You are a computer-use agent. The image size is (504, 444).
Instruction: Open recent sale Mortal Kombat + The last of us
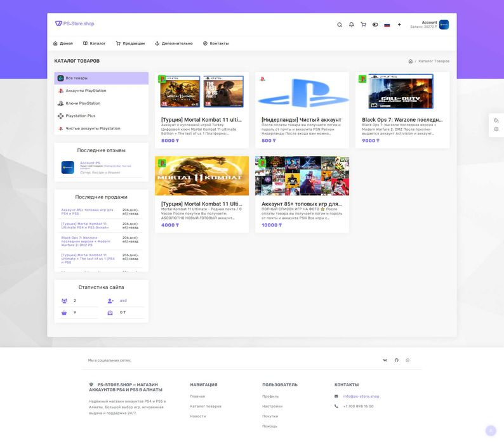pos(88,259)
